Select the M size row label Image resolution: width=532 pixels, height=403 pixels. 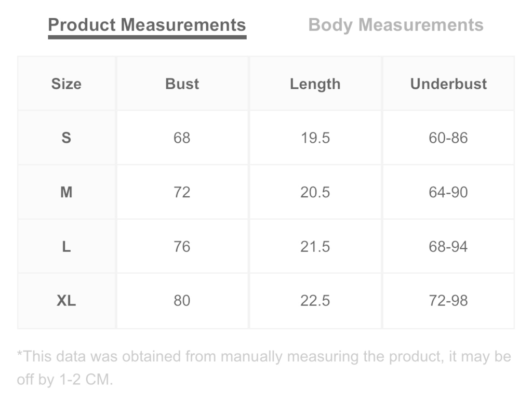[x=66, y=192]
